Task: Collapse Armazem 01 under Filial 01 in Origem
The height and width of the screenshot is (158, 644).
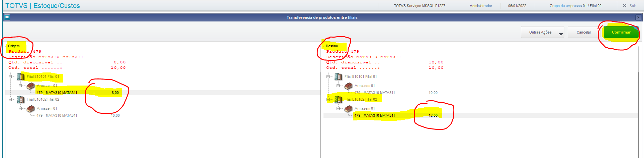Action: point(20,86)
